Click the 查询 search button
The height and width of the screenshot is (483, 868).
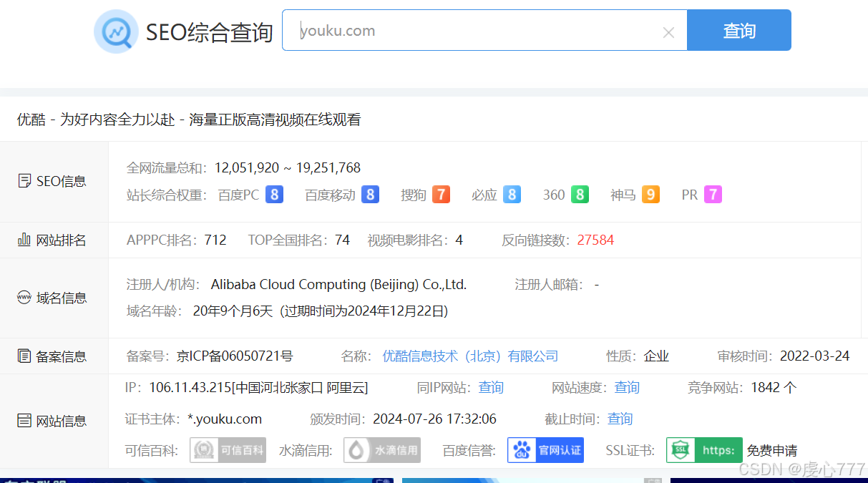tap(739, 30)
